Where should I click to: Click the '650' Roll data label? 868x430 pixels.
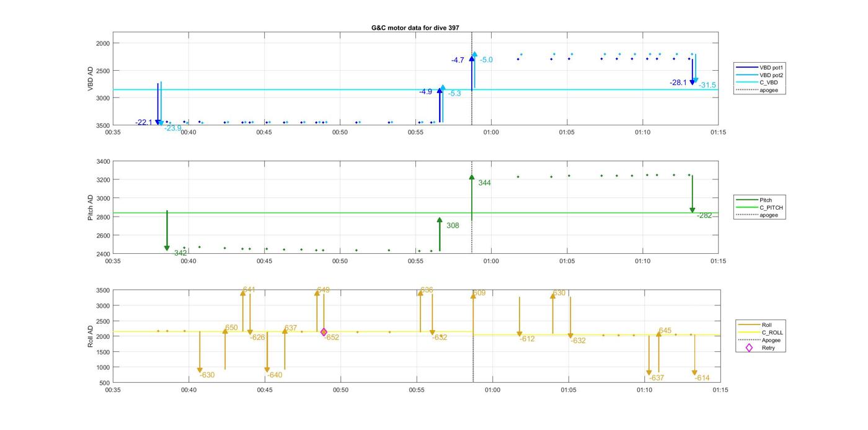pos(231,328)
